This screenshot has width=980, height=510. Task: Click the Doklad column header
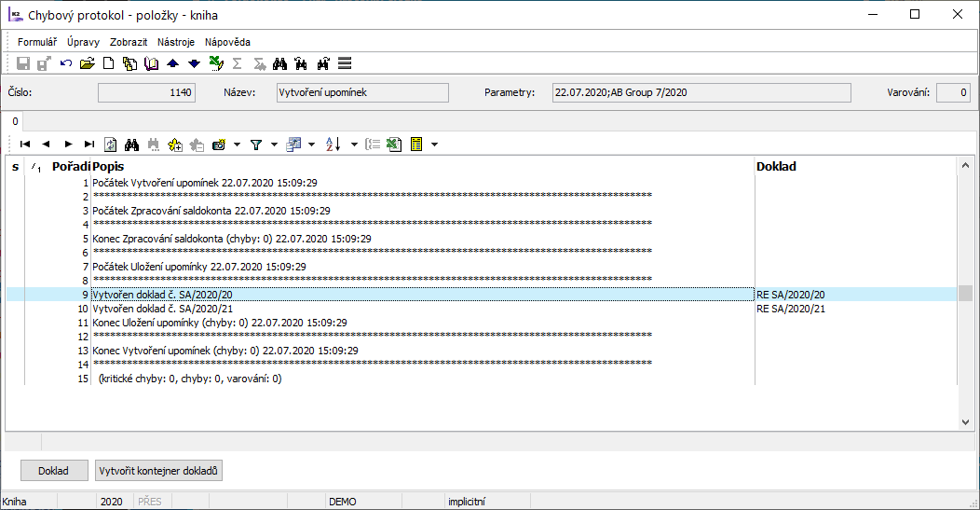(776, 167)
